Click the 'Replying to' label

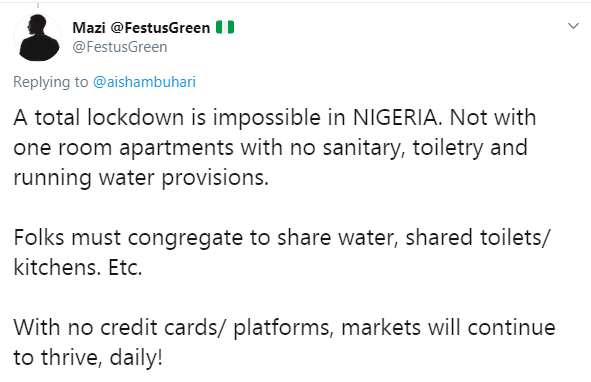point(51,82)
